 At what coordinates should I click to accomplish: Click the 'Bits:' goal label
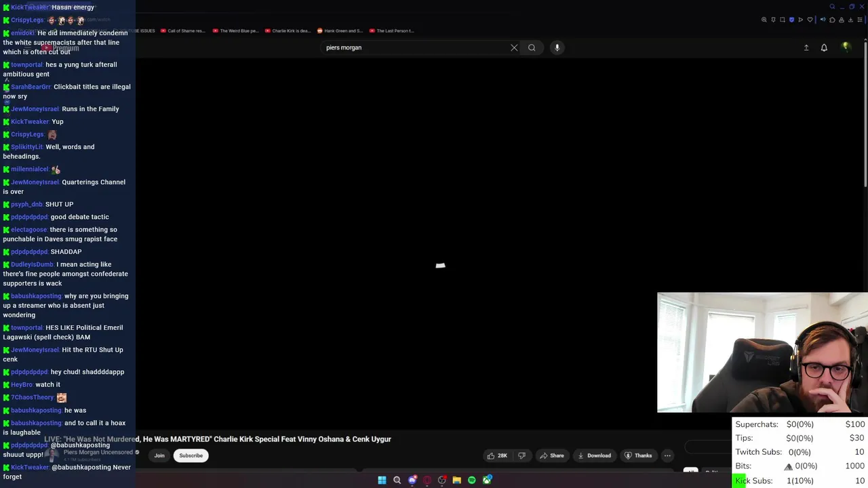pyautogui.click(x=743, y=466)
